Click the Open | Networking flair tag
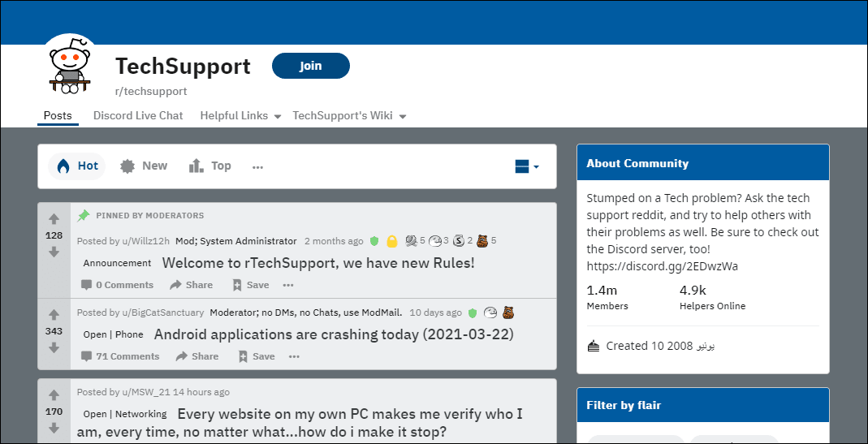Image resolution: width=868 pixels, height=444 pixels. [x=125, y=413]
